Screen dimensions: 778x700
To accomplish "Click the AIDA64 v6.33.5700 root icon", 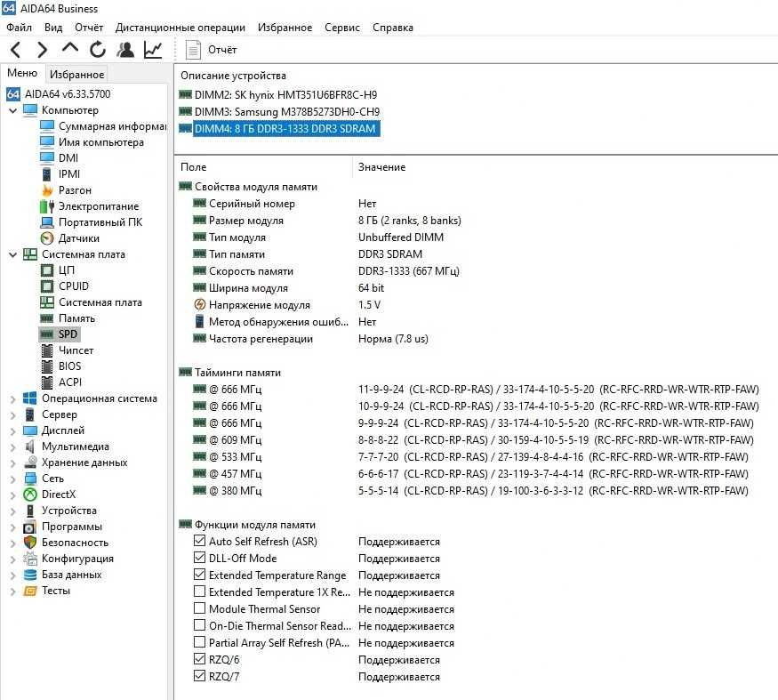I will (x=13, y=93).
